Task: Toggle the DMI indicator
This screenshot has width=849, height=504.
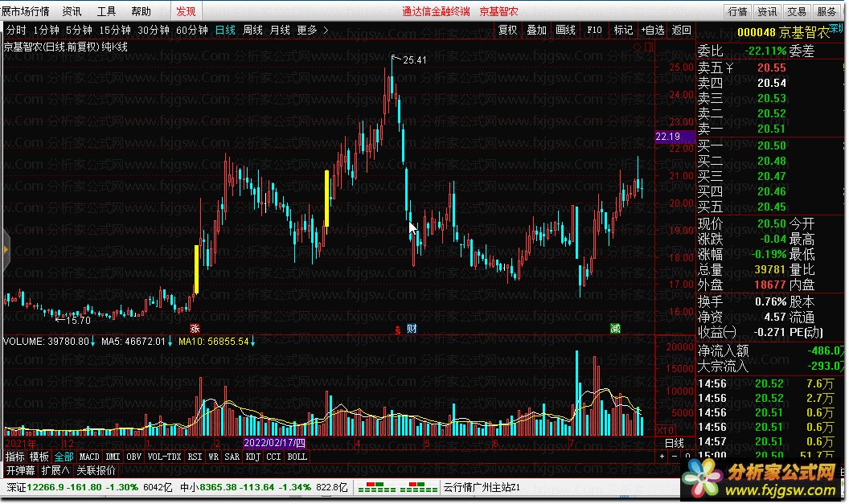Action: (x=113, y=457)
